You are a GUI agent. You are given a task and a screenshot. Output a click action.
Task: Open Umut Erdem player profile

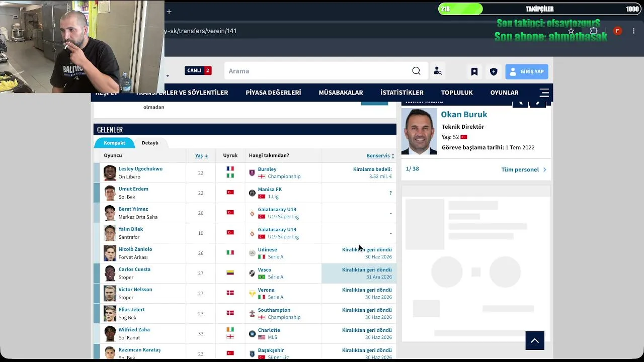click(133, 189)
